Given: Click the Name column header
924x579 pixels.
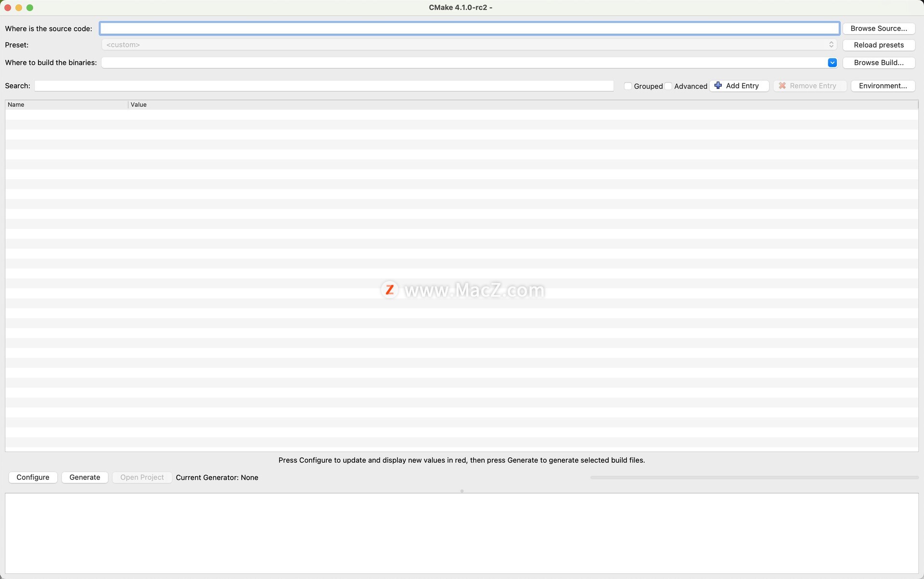Looking at the screenshot, I should pyautogui.click(x=66, y=104).
